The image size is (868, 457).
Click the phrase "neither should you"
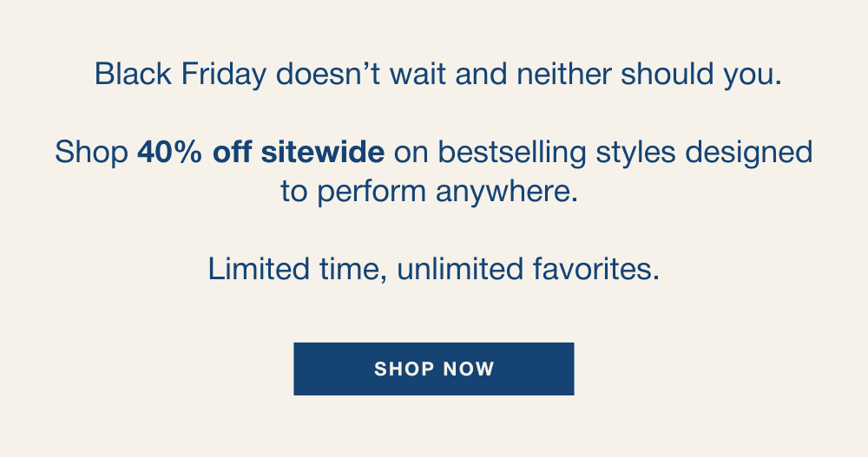coord(649,75)
